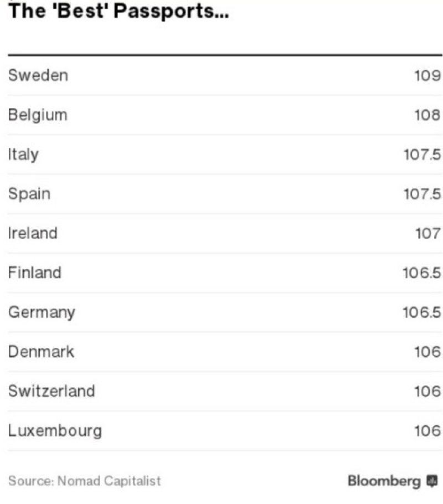Viewport: 443px width, 504px height.
Task: Click on the Denmark entry
Action: [40, 352]
